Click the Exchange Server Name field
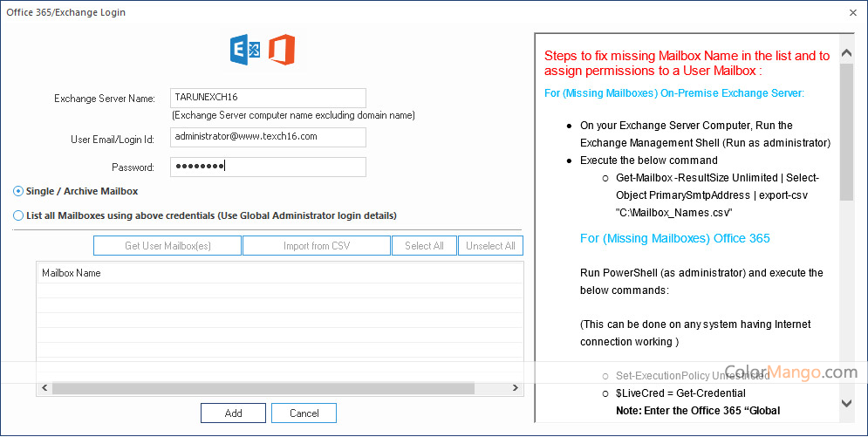The height and width of the screenshot is (437, 868). [x=268, y=98]
